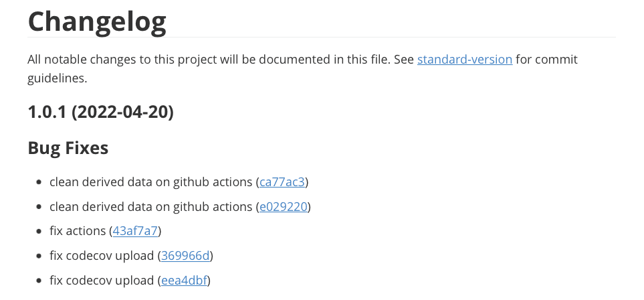Select the Bug Fixes heading
This screenshot has width=644, height=300.
coord(68,147)
